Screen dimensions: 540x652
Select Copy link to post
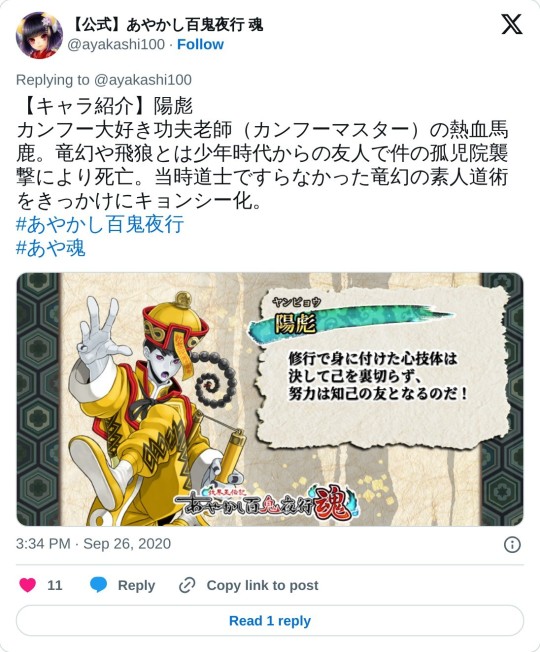coord(262,585)
